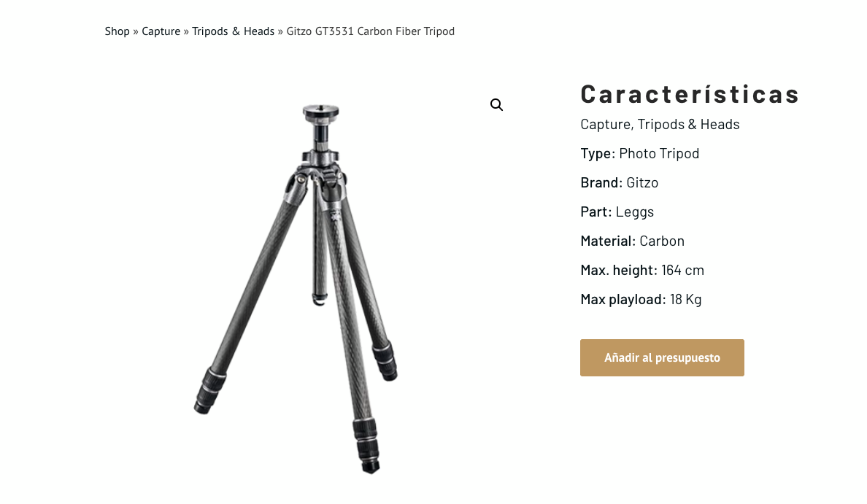Click the Leggs part value

tap(634, 212)
